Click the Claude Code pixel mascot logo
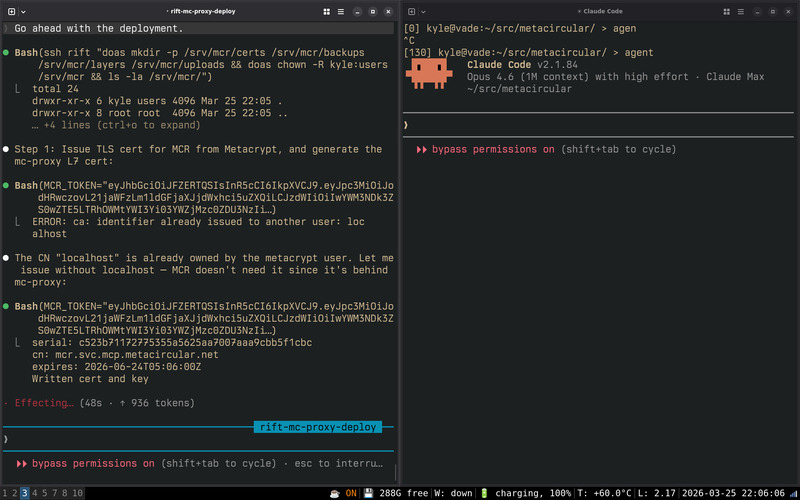 [x=429, y=73]
